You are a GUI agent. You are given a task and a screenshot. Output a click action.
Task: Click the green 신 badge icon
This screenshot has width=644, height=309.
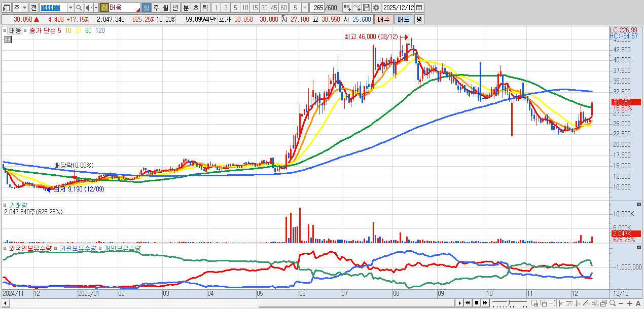pyautogui.click(x=104, y=8)
